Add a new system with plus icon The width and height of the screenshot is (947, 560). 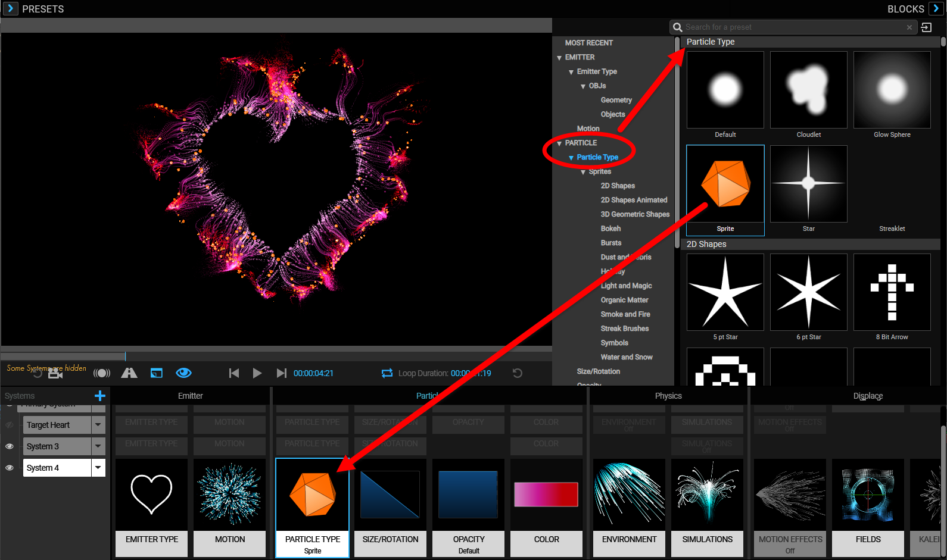pyautogui.click(x=100, y=396)
